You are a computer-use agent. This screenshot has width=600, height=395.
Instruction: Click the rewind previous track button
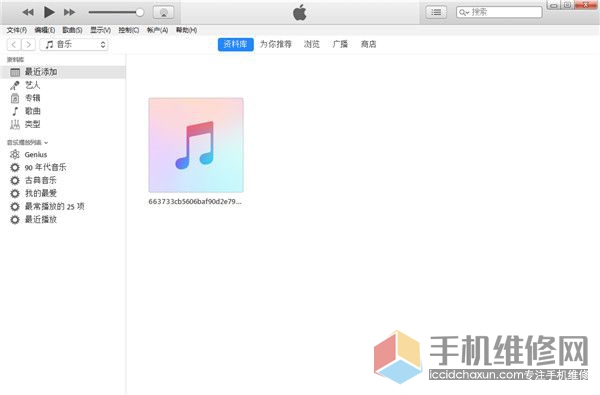pos(28,13)
